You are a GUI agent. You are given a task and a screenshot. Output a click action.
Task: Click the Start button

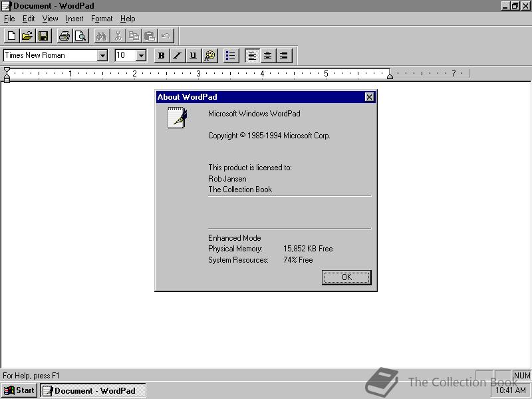click(19, 390)
